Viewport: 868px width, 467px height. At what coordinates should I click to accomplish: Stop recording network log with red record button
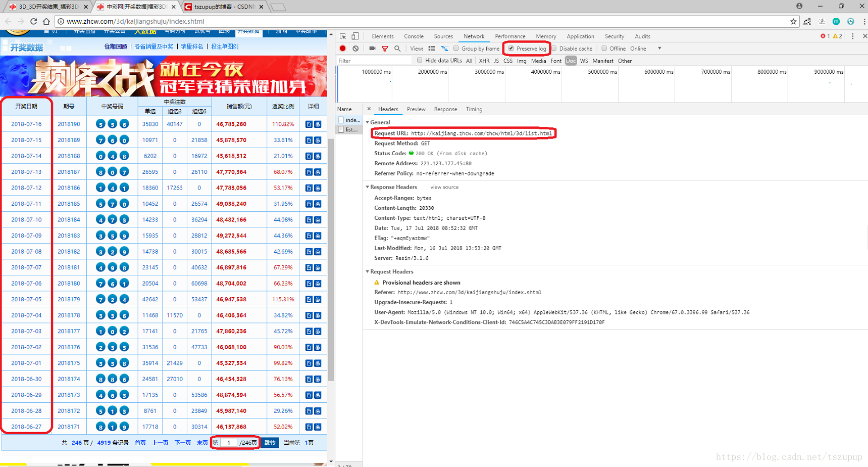[343, 49]
